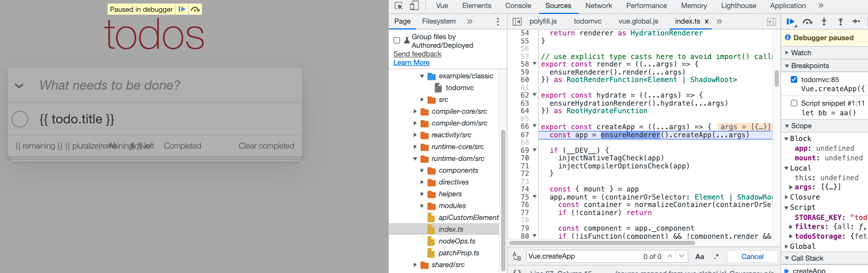Show more DevTools panels chevron

tap(820, 6)
